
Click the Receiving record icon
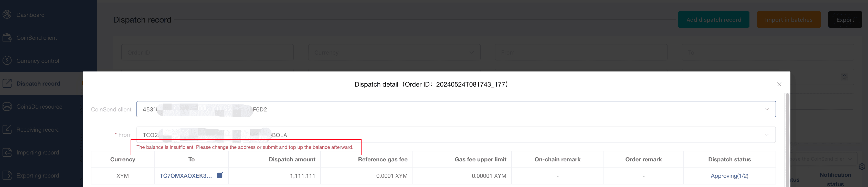7,129
